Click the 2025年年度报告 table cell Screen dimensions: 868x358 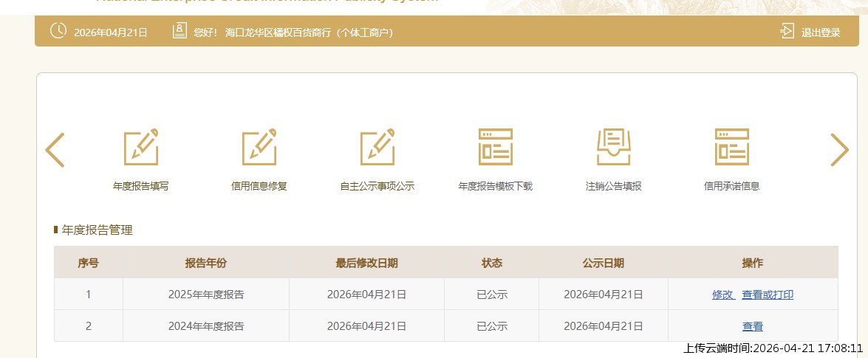(x=206, y=295)
